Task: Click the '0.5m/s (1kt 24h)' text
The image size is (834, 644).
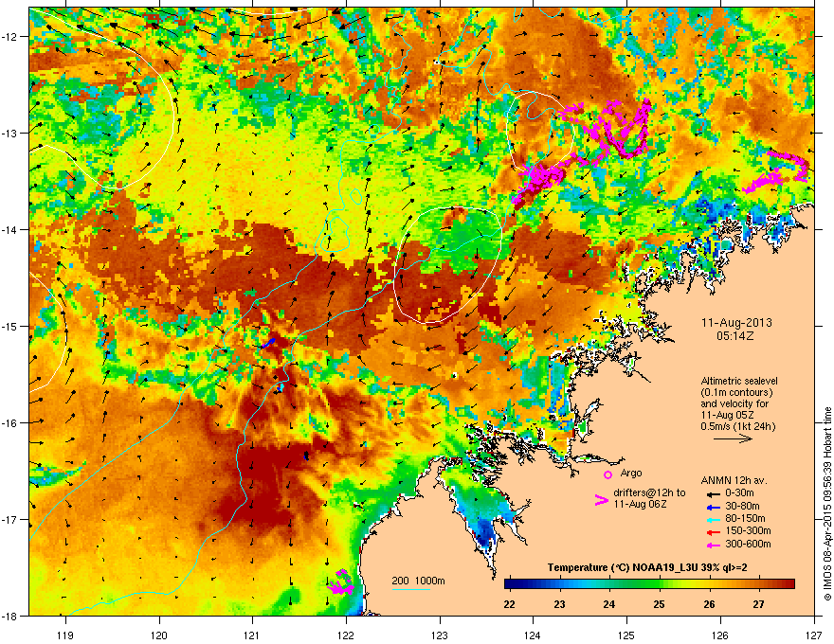Action: pyautogui.click(x=737, y=426)
